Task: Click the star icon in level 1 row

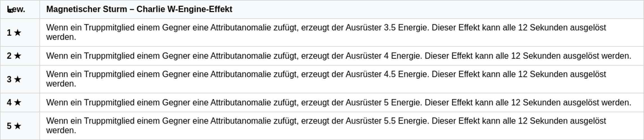Action: (17, 33)
